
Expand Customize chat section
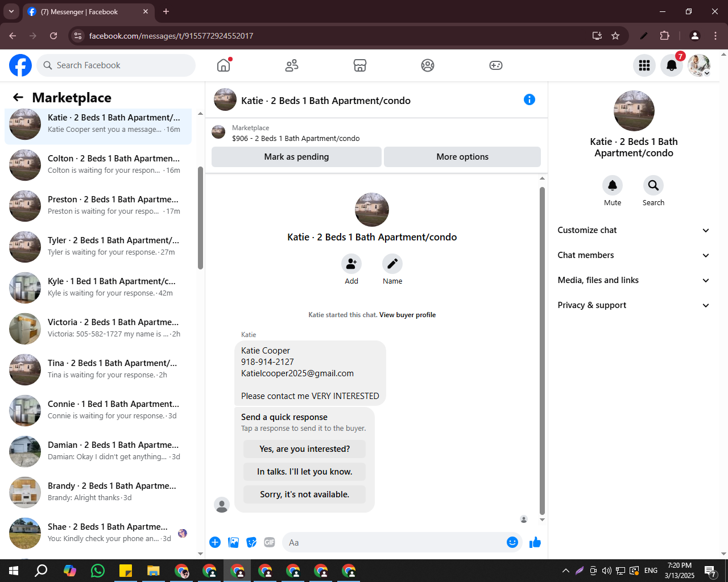point(634,230)
